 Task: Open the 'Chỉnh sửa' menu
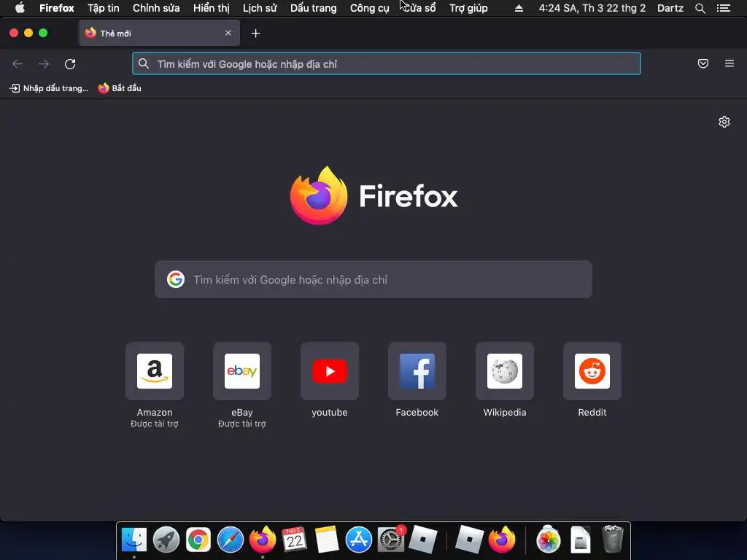click(x=156, y=8)
